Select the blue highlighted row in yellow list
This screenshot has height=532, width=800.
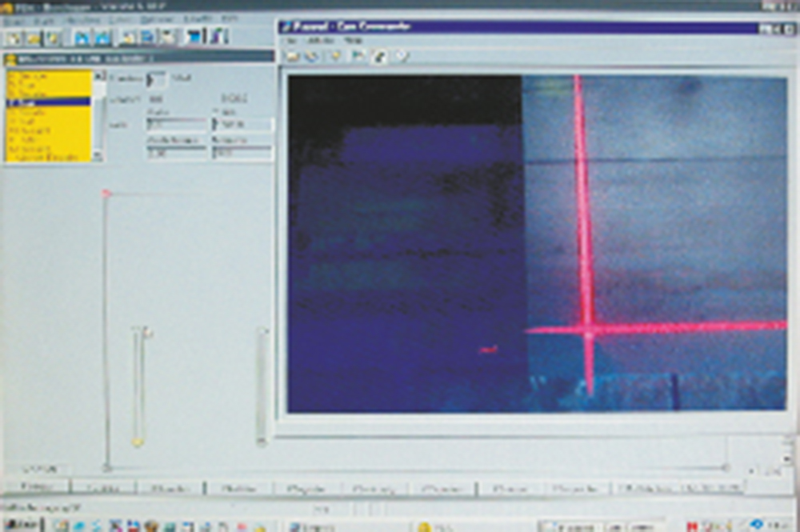click(x=49, y=102)
